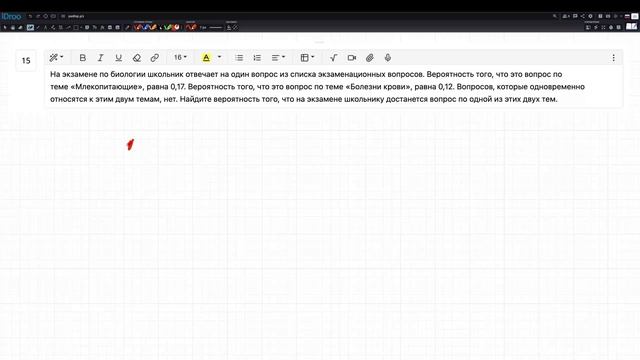Toggle bold formatting
Screen dimensions: 640x360
click(x=82, y=58)
